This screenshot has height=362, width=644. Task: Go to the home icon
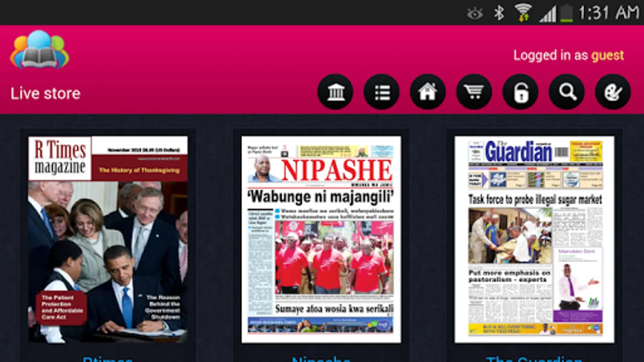pos(428,92)
